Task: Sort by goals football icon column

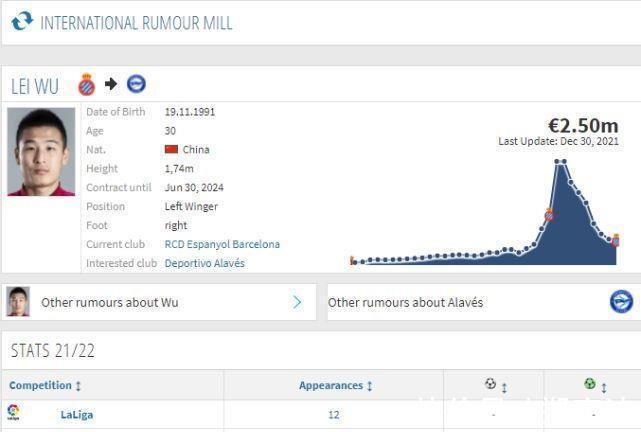Action: (x=495, y=385)
